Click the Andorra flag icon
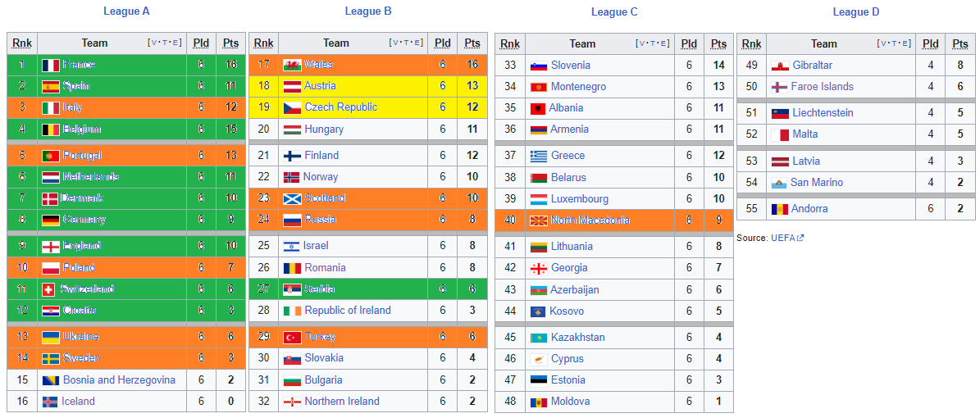 (780, 209)
